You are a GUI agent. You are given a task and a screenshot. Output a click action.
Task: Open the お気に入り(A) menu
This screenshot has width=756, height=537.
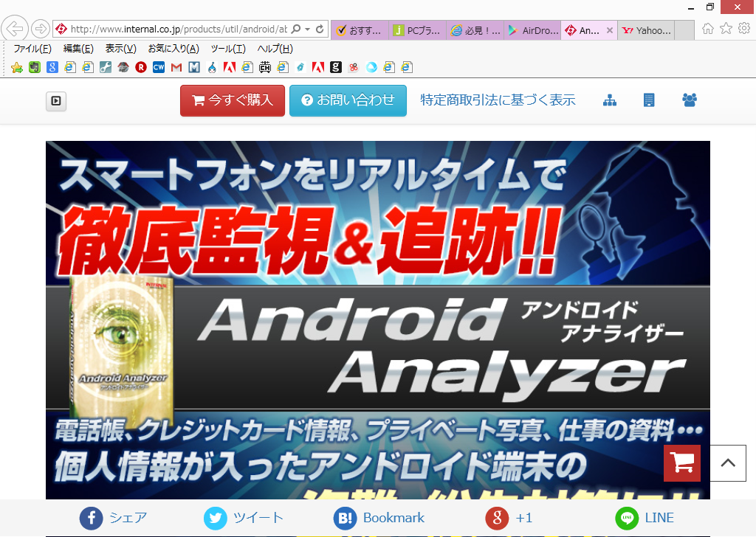[173, 49]
